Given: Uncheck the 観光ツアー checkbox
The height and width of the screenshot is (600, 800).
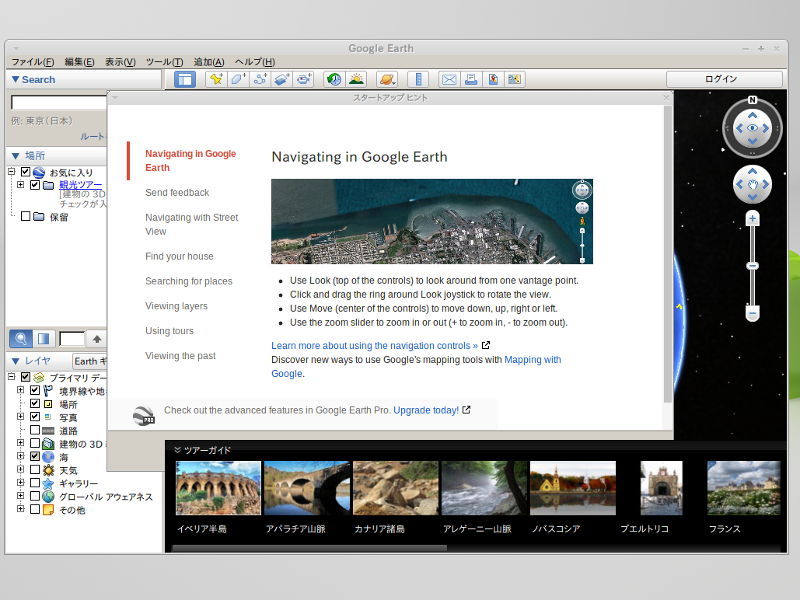Looking at the screenshot, I should click(x=35, y=185).
